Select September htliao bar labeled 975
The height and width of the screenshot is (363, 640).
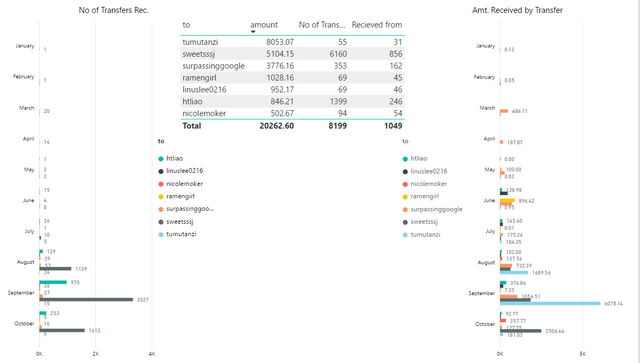53,282
